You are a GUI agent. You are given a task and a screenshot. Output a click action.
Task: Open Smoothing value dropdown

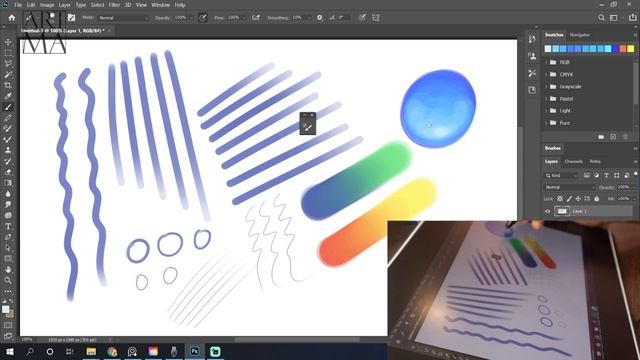pyautogui.click(x=309, y=18)
